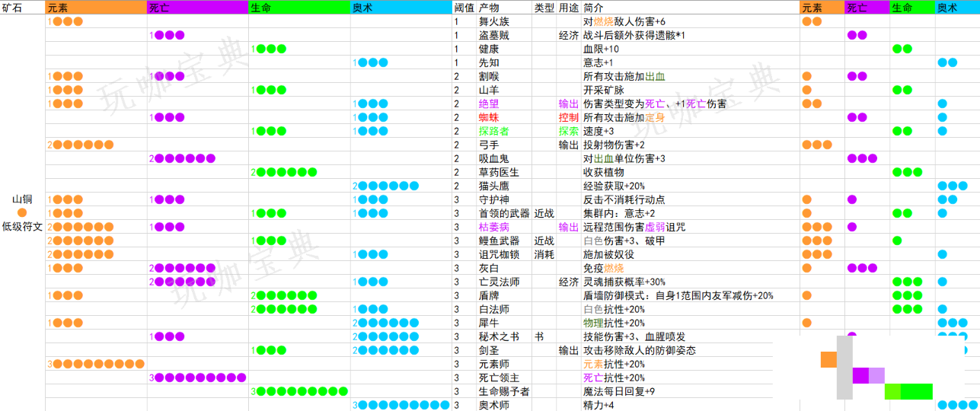The width and height of the screenshot is (980, 411).
Task: Click the 类型 column header
Action: click(544, 8)
